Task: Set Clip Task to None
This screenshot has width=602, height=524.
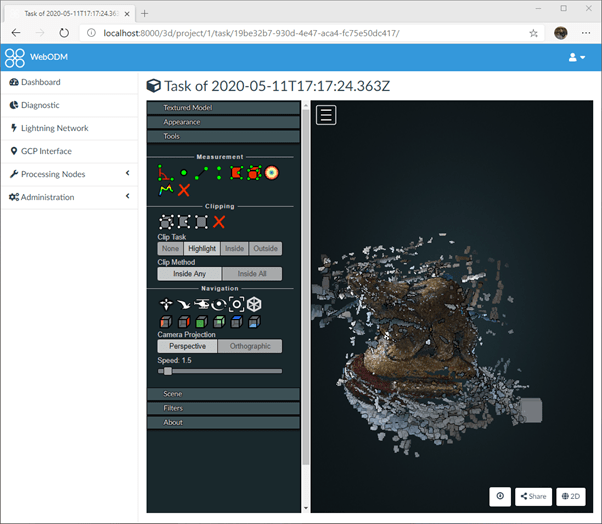Action: [x=170, y=248]
